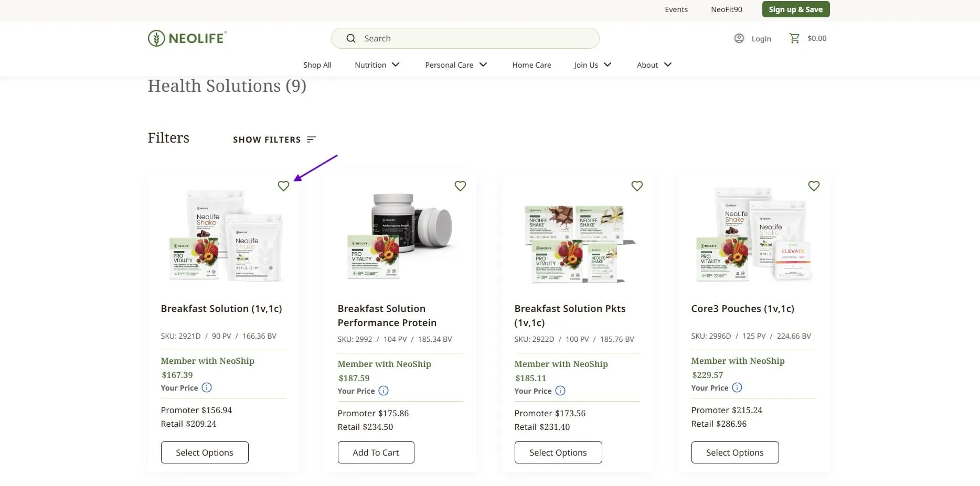Open Breakfast Solution (1v,1c) product image

click(x=226, y=236)
